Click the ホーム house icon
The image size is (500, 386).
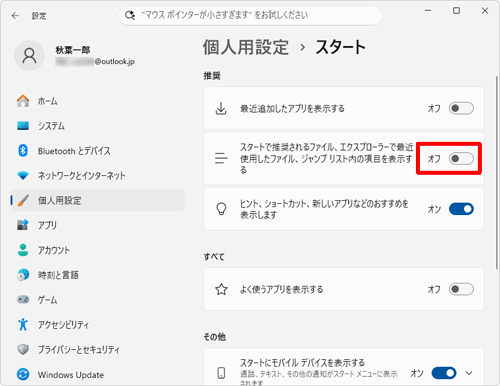pyautogui.click(x=23, y=101)
